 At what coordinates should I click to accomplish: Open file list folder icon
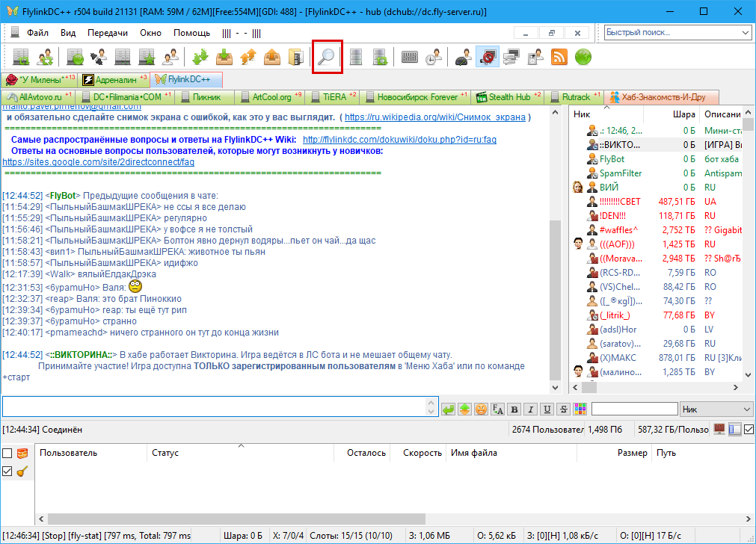coord(296,57)
